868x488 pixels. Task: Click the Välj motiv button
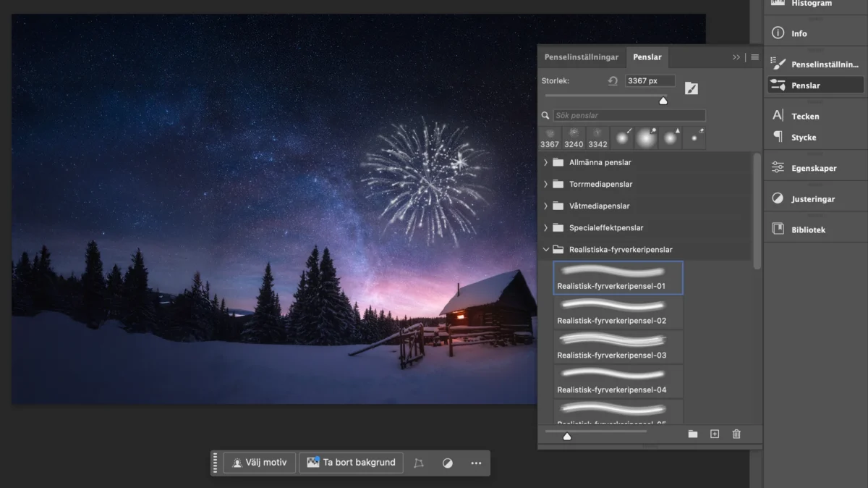click(x=259, y=463)
